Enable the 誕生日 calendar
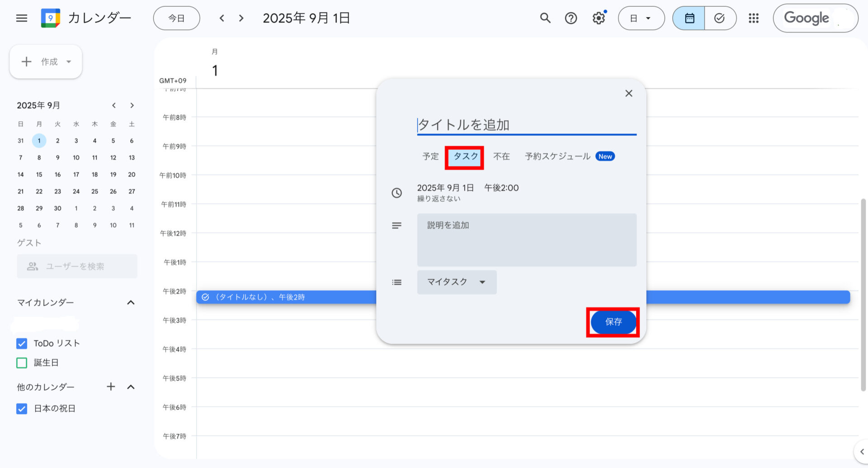The image size is (868, 468). pos(21,363)
